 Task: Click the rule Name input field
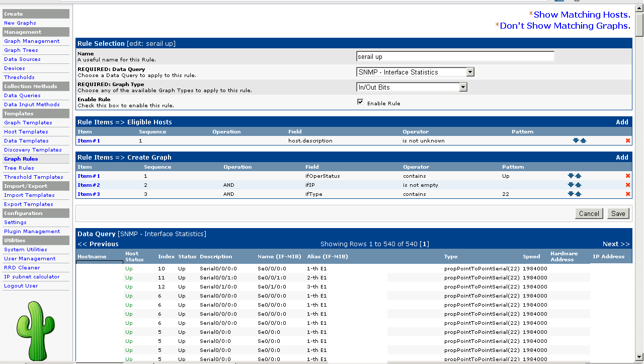(455, 56)
